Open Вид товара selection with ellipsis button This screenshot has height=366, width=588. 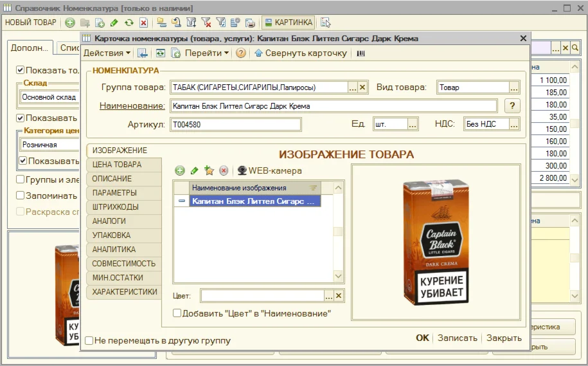point(514,87)
